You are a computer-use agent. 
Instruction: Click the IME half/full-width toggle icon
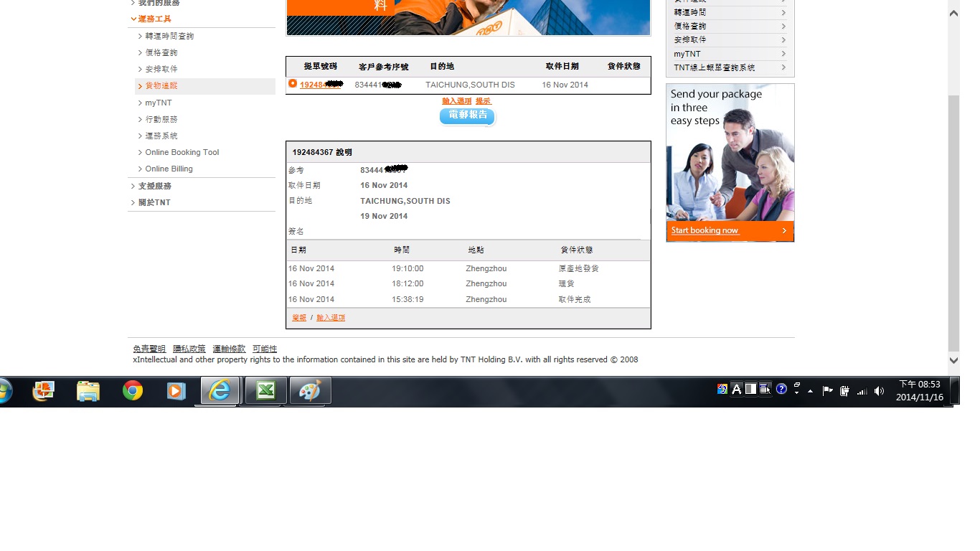(x=750, y=389)
